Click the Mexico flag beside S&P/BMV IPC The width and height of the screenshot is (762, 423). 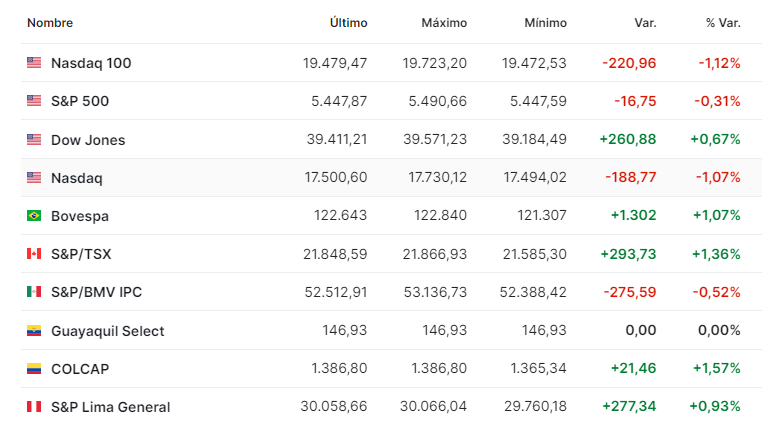34,292
